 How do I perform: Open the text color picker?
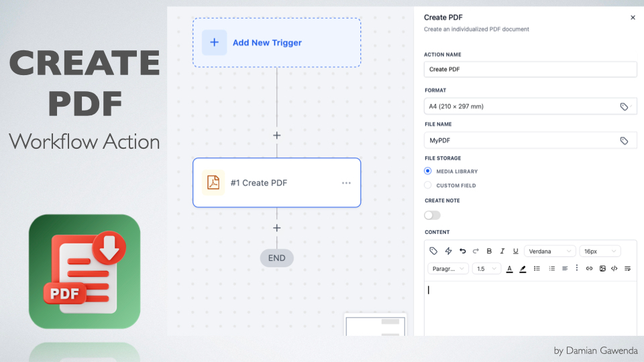coord(509,269)
